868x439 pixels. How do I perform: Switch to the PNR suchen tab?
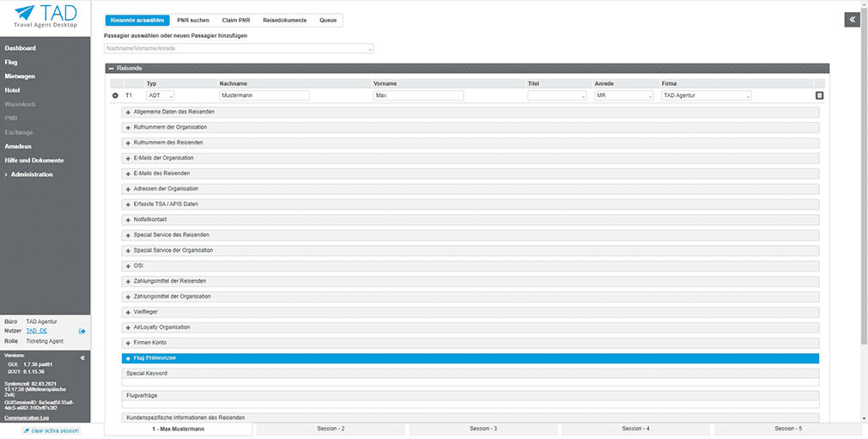pyautogui.click(x=194, y=20)
